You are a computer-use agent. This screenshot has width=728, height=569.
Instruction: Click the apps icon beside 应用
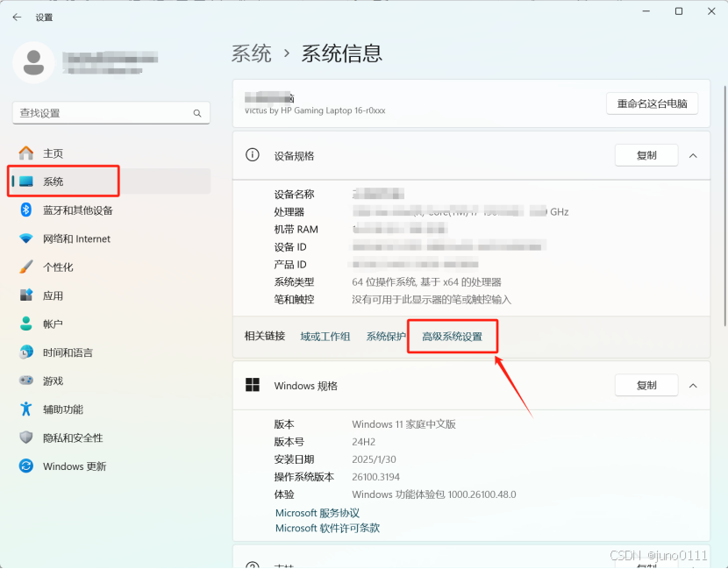coord(26,295)
